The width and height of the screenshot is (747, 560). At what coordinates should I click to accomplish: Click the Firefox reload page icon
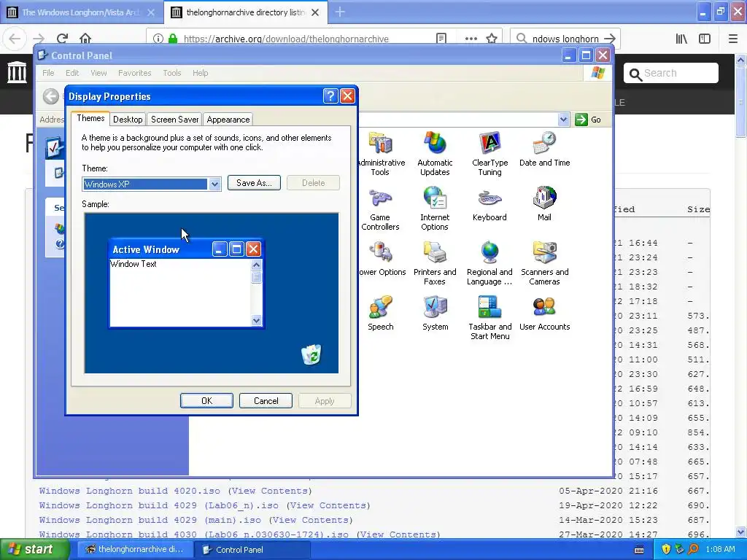click(62, 39)
